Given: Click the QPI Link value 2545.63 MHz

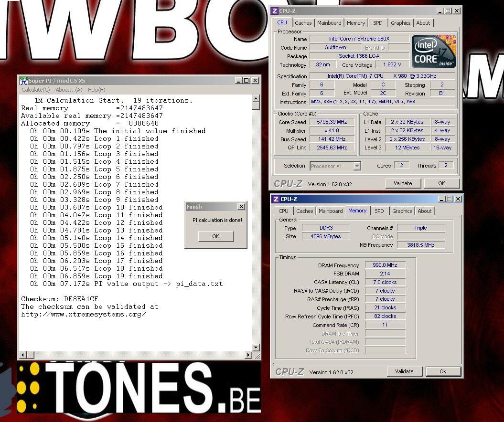Looking at the screenshot, I should tap(332, 148).
